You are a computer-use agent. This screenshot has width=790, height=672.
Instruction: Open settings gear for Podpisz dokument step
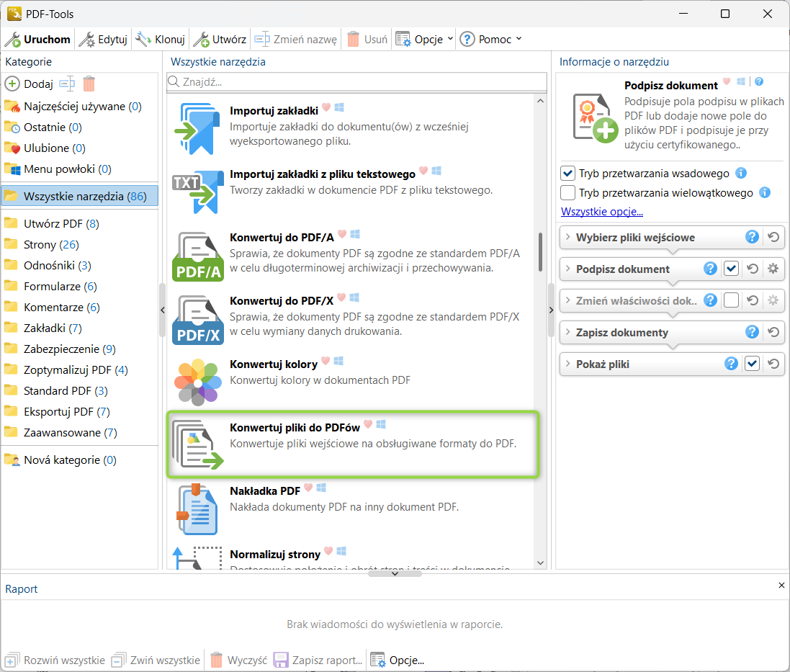click(x=773, y=269)
